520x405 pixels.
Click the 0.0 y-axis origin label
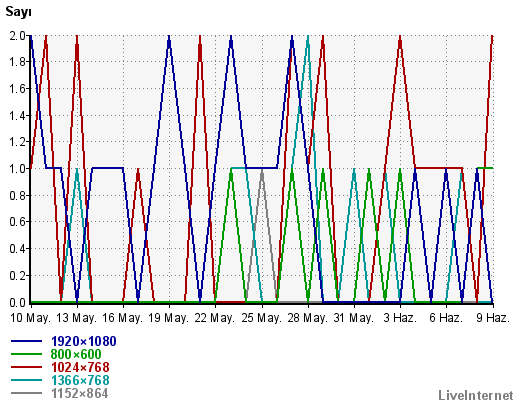18,303
